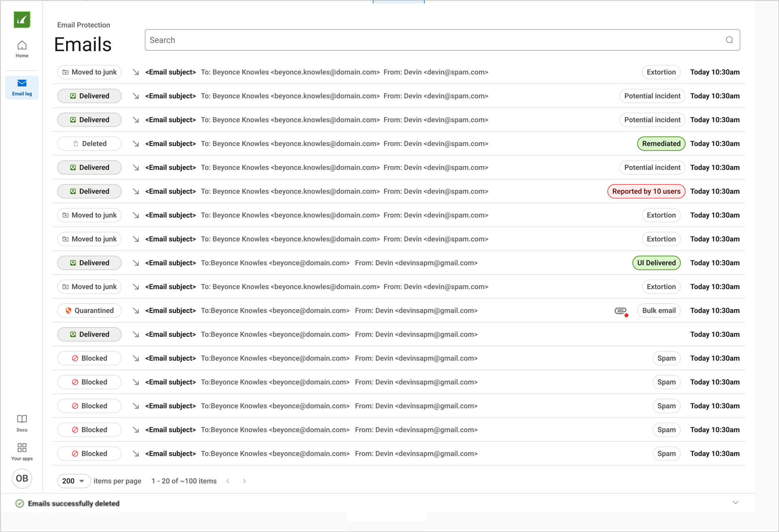The image size is (779, 532).
Task: Click the Reported by 10 users tag
Action: (646, 192)
